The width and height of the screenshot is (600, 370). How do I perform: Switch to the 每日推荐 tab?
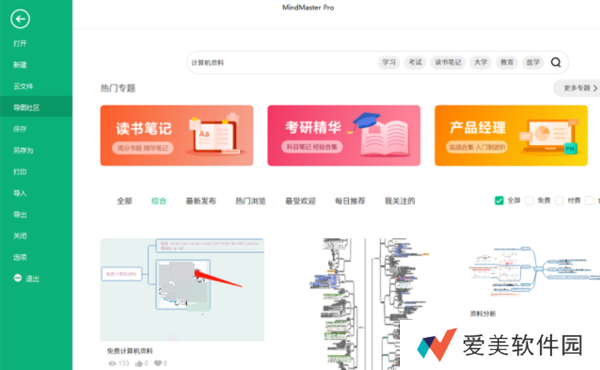[x=350, y=201]
